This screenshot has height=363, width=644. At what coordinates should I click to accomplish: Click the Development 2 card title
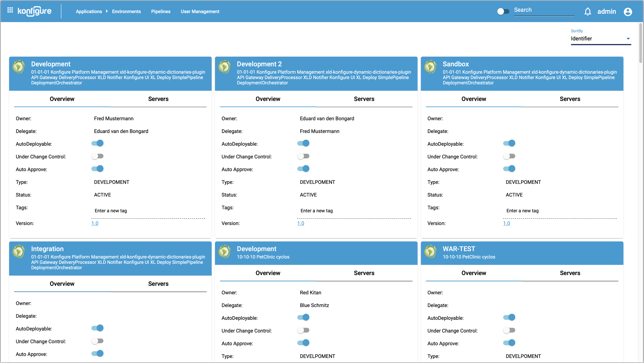tap(259, 64)
